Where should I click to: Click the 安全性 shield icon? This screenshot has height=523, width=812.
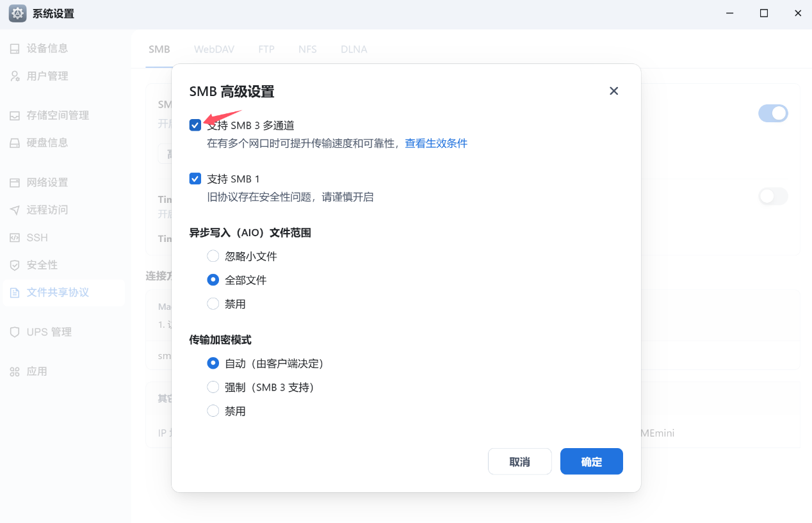point(15,265)
